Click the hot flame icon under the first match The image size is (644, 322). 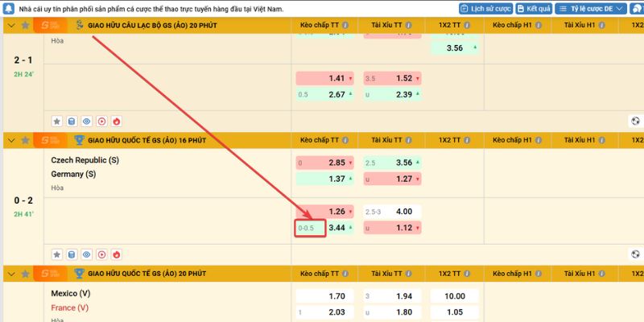pos(116,121)
